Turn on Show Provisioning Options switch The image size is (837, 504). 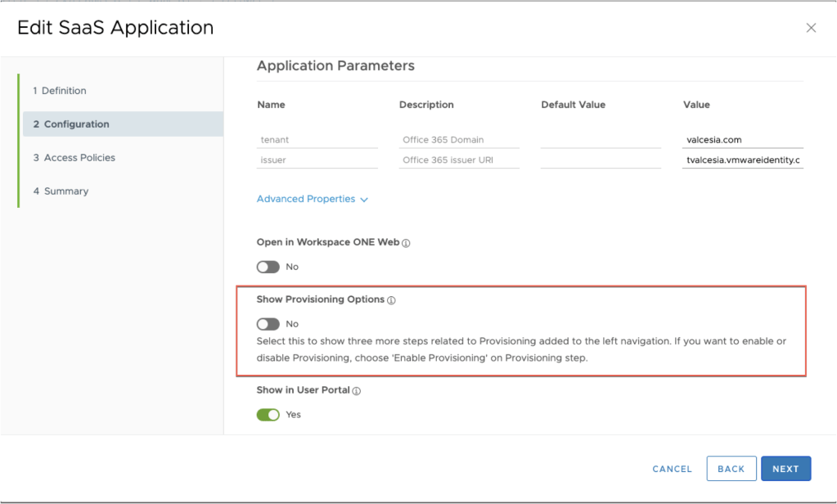pos(268,324)
